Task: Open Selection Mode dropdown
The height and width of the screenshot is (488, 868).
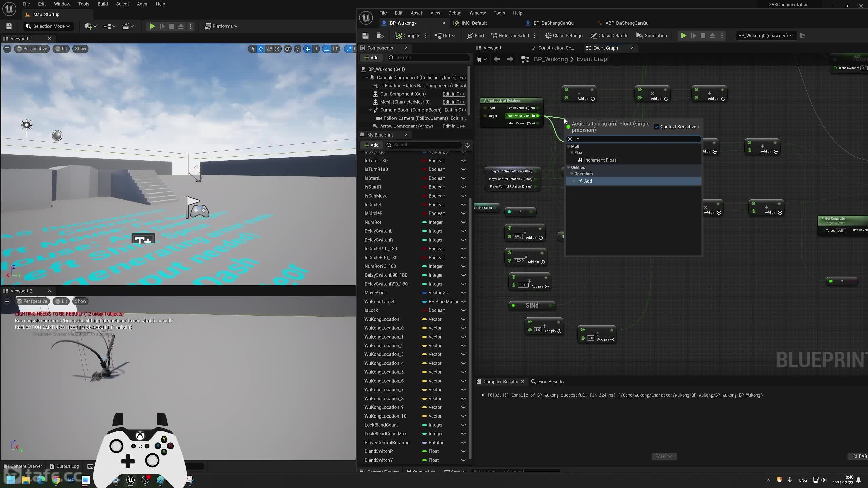Action: click(48, 26)
